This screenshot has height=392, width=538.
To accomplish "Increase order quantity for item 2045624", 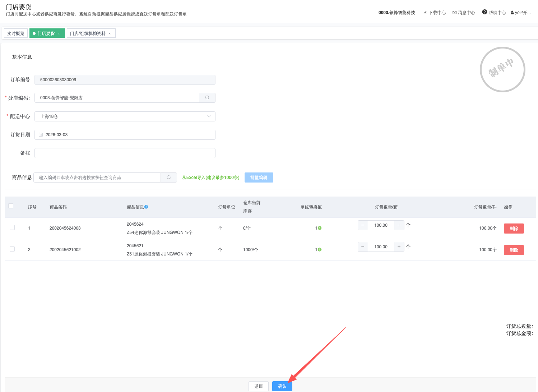I will coord(399,225).
